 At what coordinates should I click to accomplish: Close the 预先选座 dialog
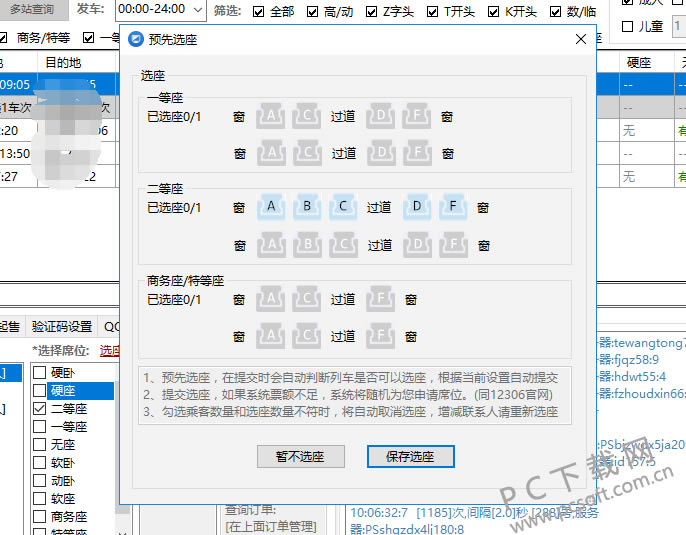pos(581,39)
